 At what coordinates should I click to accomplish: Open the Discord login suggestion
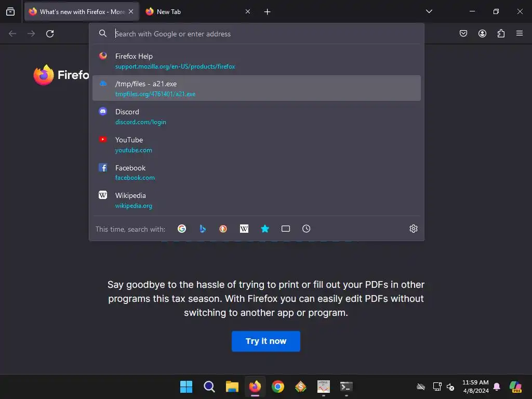pyautogui.click(x=257, y=116)
